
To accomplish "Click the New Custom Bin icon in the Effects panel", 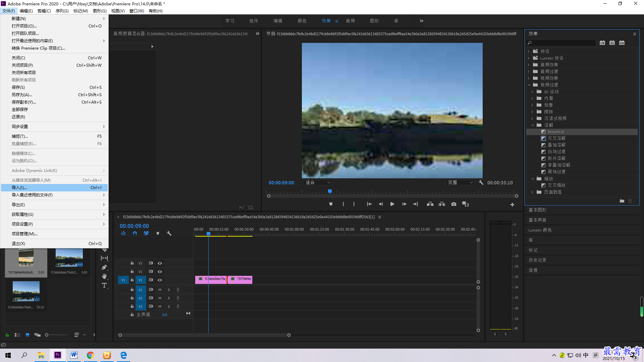I will (622, 201).
